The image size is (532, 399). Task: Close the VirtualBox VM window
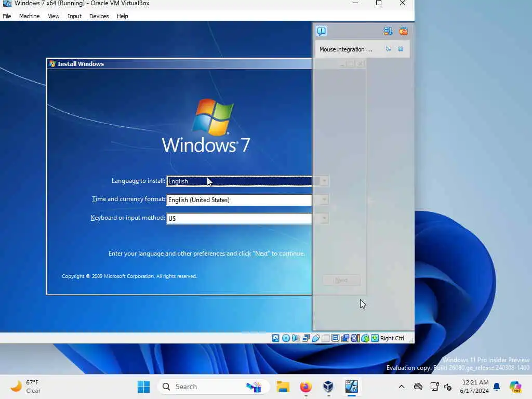403,3
